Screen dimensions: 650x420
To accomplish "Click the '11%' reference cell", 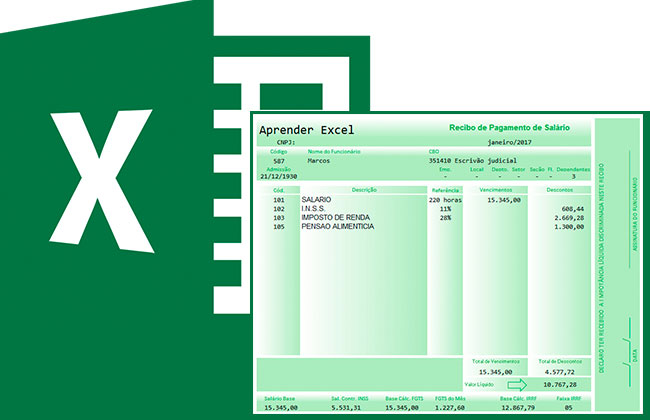I will tap(445, 209).
